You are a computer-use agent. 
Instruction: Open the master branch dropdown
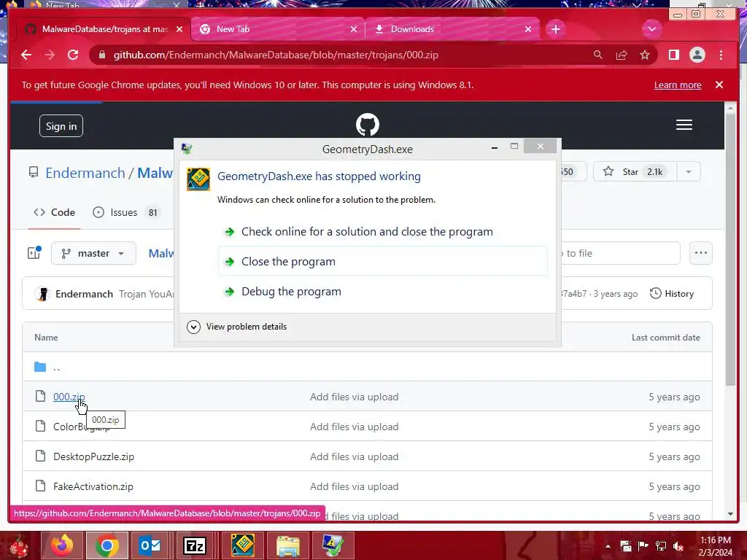(93, 253)
